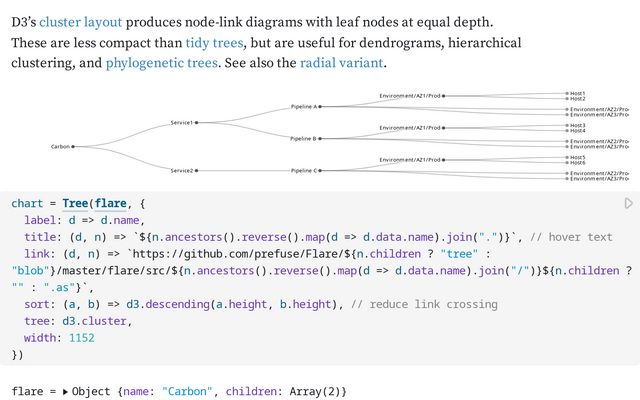Screen dimensions: 640x400
Task: Select Environment/AZ2 leaf under Pipeline C
Action: [597, 173]
